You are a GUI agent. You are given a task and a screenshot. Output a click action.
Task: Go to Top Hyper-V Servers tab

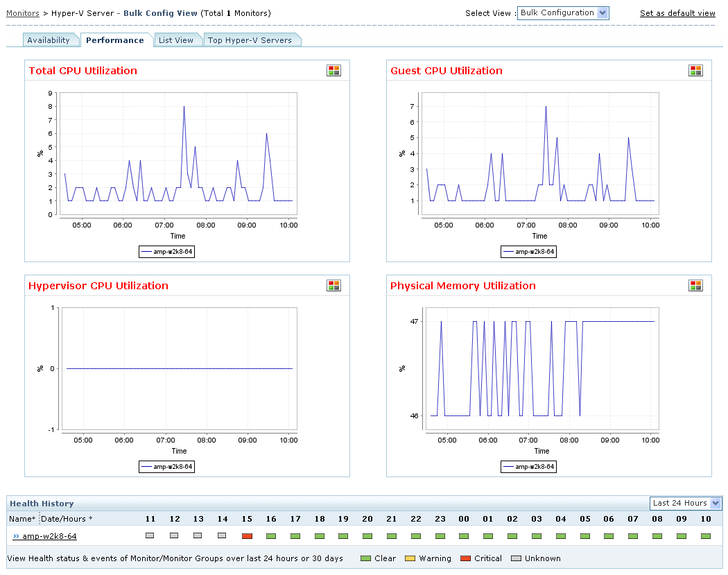pos(250,40)
